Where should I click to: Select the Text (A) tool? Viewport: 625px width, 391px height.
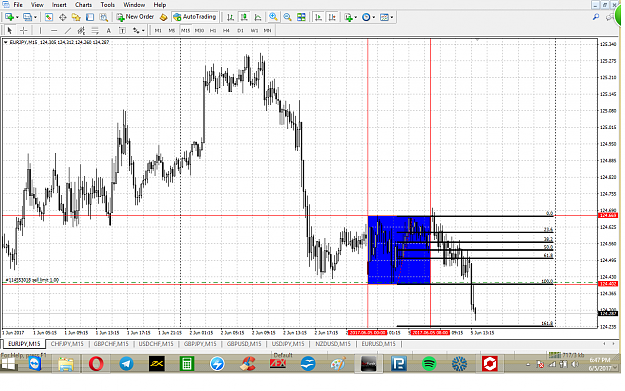tap(108, 30)
